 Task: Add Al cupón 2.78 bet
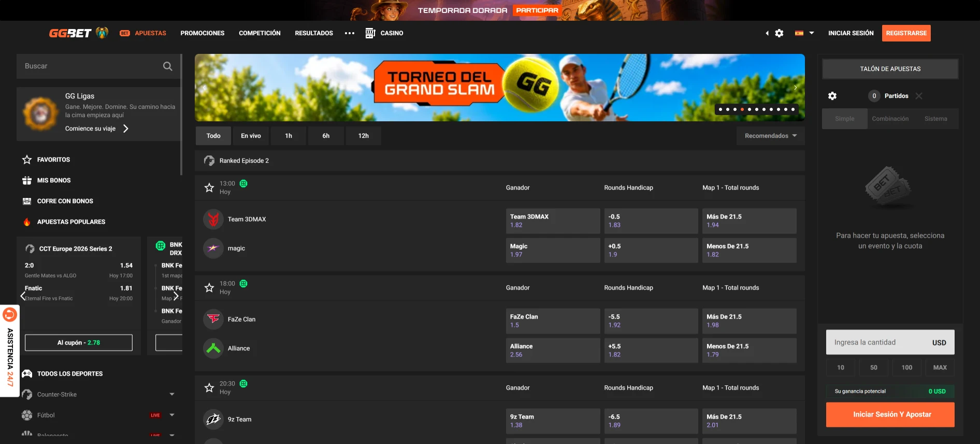79,342
